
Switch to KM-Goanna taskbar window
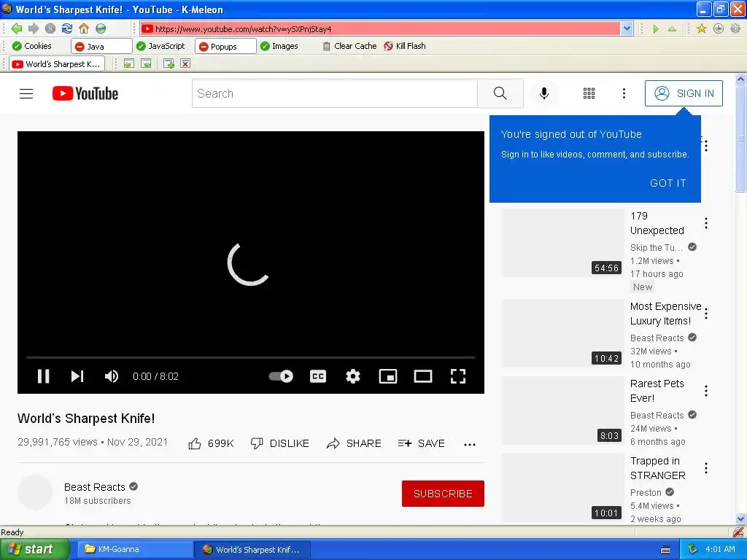pyautogui.click(x=135, y=549)
